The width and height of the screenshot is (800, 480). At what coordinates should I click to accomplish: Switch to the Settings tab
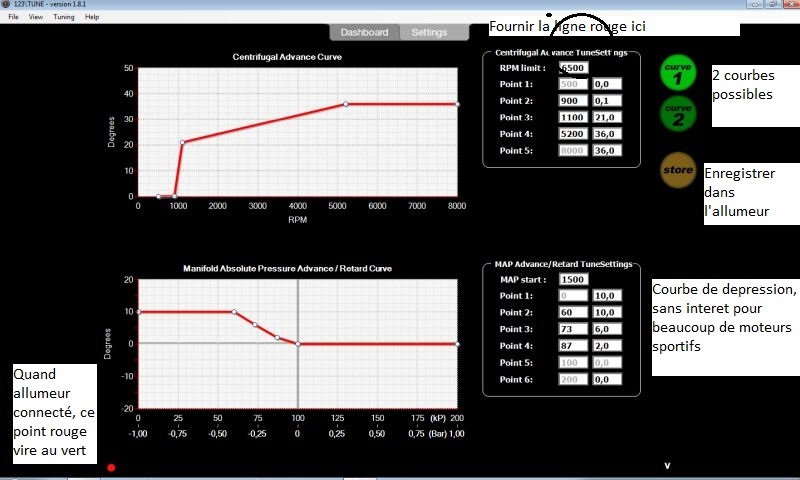tap(430, 32)
